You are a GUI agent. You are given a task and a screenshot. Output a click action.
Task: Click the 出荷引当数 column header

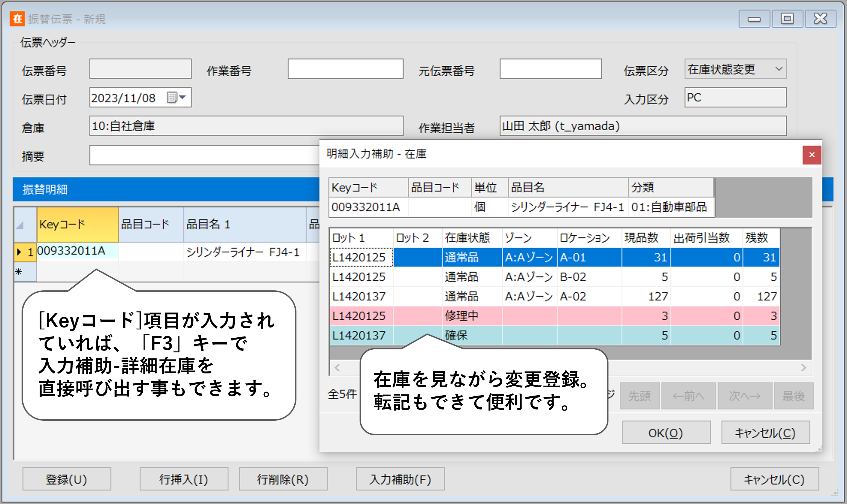pyautogui.click(x=707, y=238)
